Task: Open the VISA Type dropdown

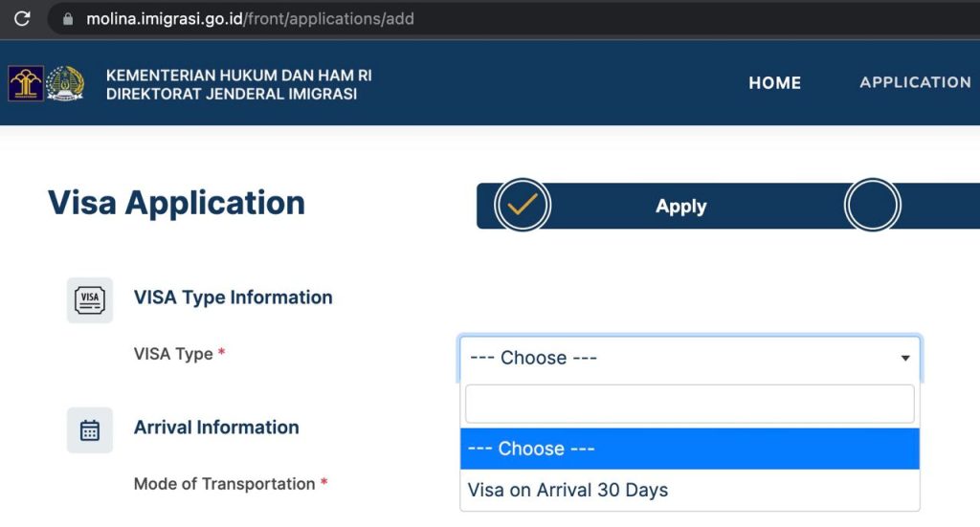Action: tap(689, 358)
